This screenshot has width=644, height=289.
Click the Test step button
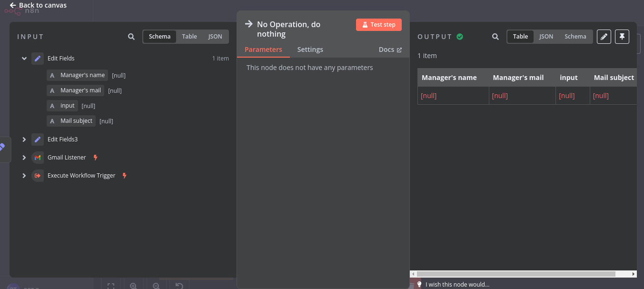[x=379, y=25]
